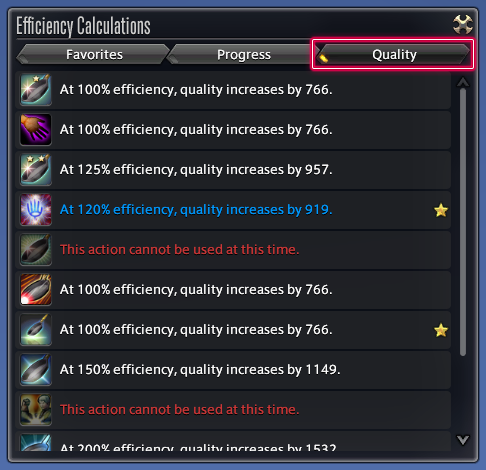Image resolution: width=486 pixels, height=470 pixels.
Task: Click the scroll down arrow
Action: 463,440
